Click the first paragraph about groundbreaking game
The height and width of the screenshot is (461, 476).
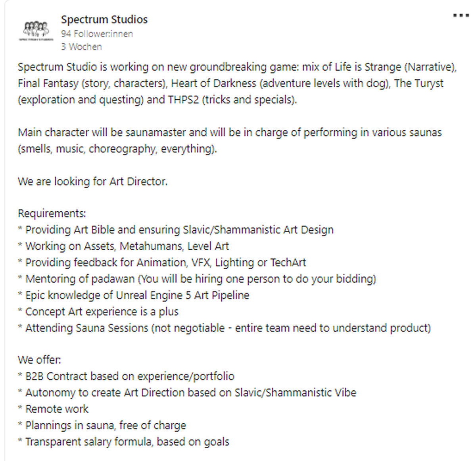click(x=237, y=83)
